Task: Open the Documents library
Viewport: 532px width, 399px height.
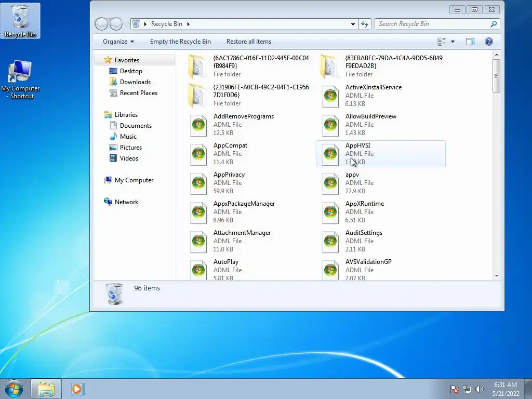Action: coord(136,126)
